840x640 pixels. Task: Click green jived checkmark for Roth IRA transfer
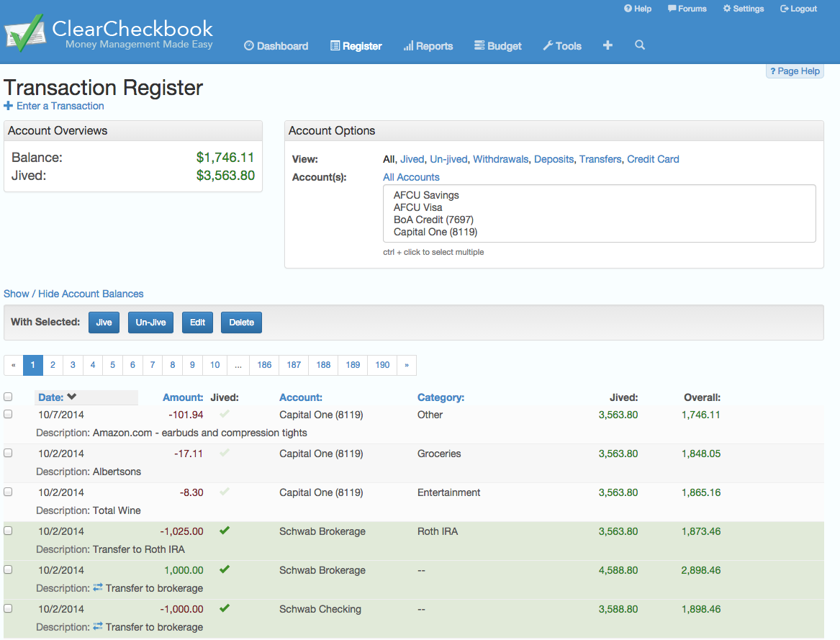(225, 531)
